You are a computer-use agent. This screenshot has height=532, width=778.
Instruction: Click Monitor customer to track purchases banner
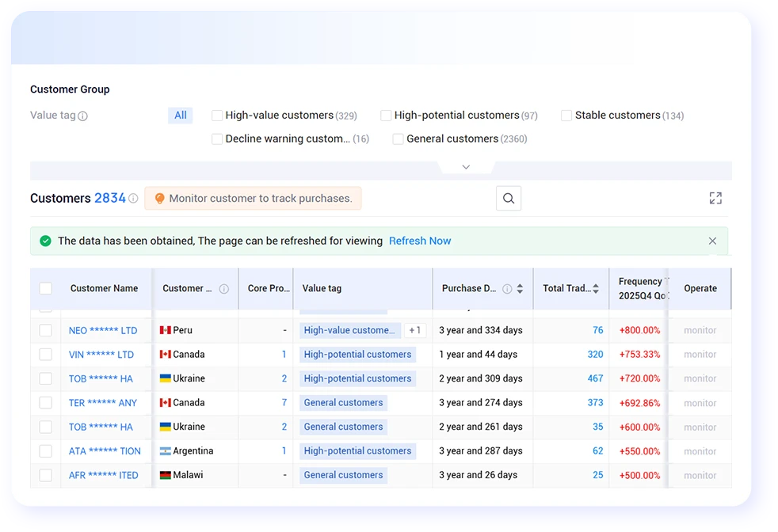(x=253, y=199)
